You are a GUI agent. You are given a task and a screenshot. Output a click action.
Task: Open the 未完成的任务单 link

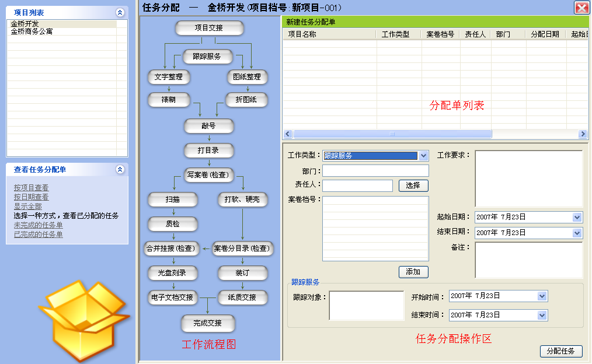pyautogui.click(x=39, y=225)
